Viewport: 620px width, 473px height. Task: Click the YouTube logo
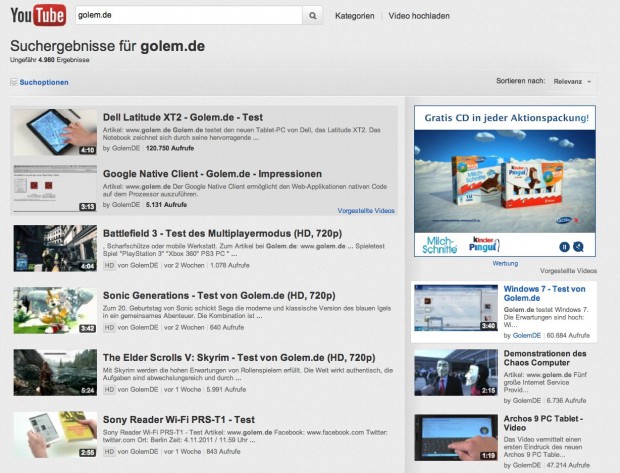point(38,15)
